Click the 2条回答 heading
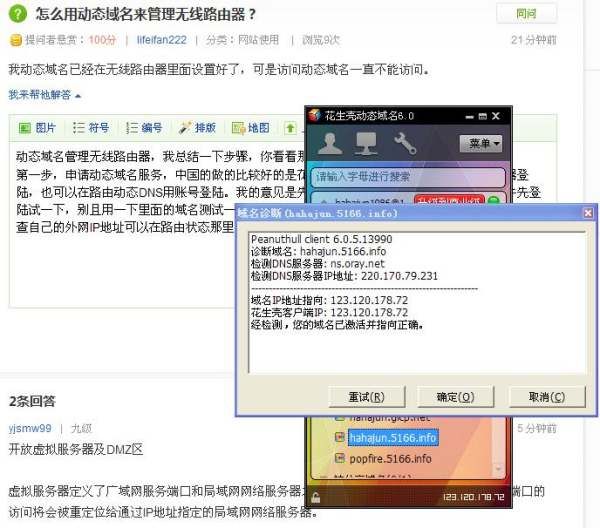The height and width of the screenshot is (528, 600). [x=32, y=401]
